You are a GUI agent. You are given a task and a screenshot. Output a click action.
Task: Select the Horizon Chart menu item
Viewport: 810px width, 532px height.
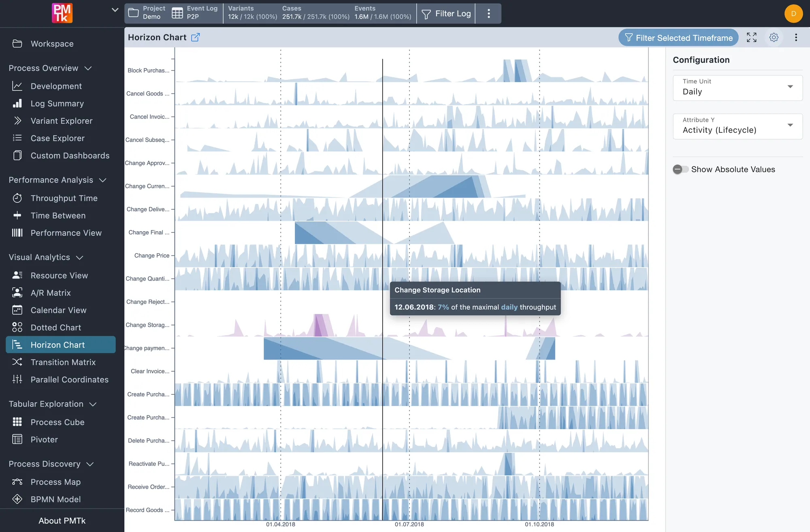(61, 345)
